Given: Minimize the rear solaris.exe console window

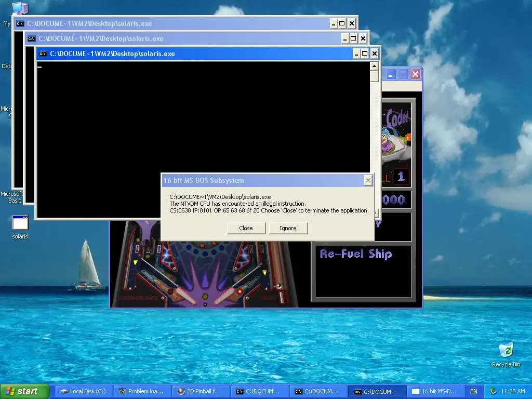Looking at the screenshot, I should [x=334, y=24].
